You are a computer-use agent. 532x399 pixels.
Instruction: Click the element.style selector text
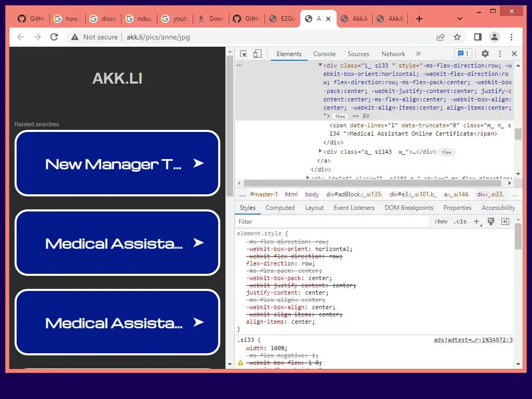259,233
